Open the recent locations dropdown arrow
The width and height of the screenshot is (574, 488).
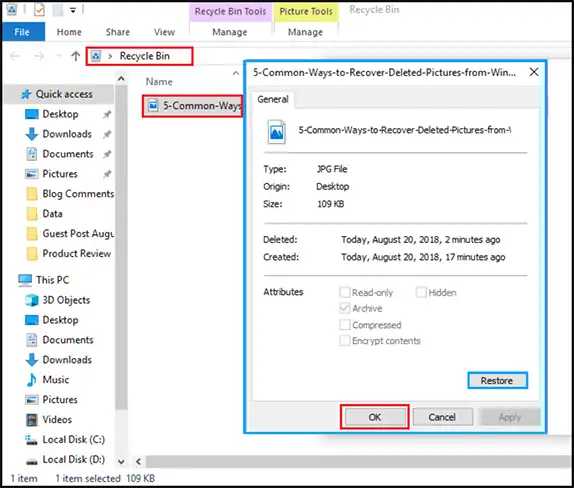[59, 56]
